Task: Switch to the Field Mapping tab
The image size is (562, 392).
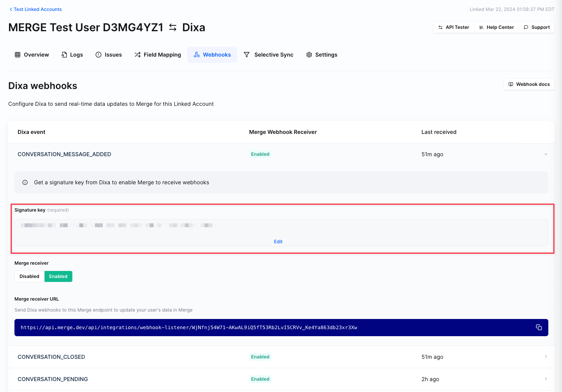Action: (x=158, y=55)
